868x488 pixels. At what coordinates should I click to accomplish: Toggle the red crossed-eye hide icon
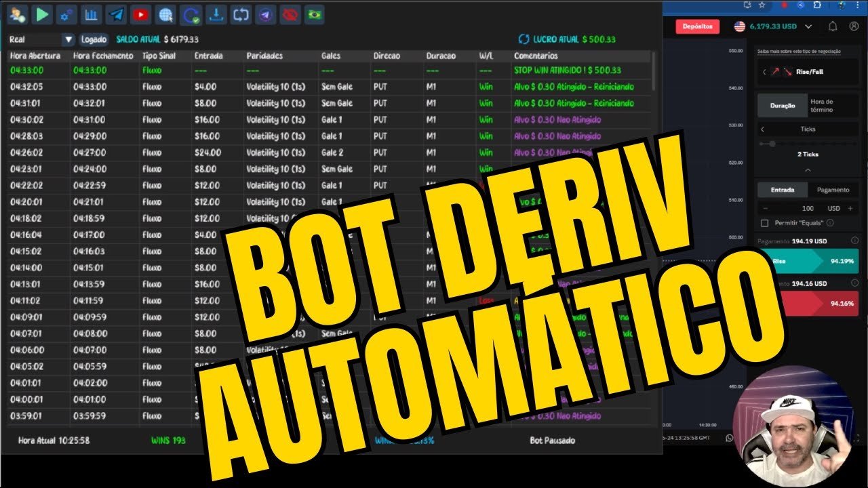click(x=290, y=14)
